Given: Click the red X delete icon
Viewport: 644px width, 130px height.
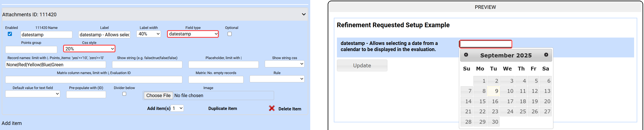Looking at the screenshot, I should [272, 108].
